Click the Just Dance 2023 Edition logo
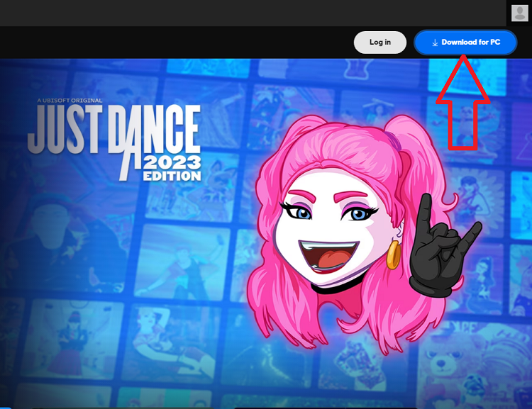The image size is (532, 409). pyautogui.click(x=114, y=139)
